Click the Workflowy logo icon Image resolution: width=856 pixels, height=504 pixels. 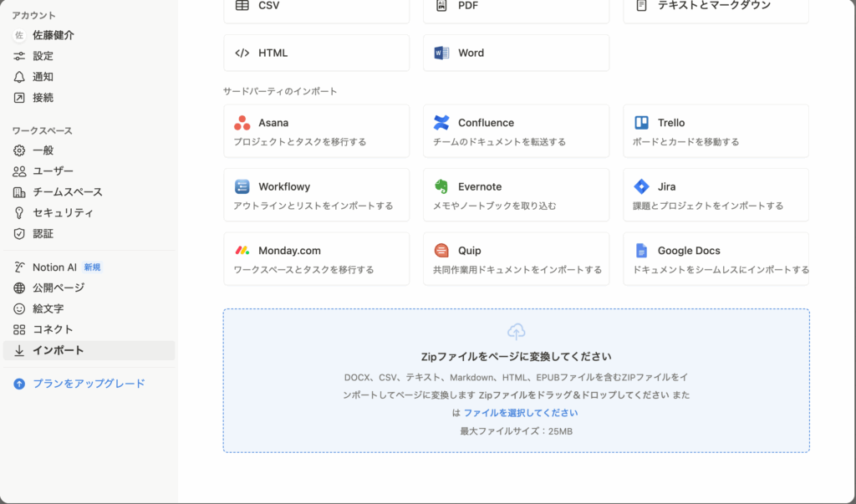click(x=242, y=186)
